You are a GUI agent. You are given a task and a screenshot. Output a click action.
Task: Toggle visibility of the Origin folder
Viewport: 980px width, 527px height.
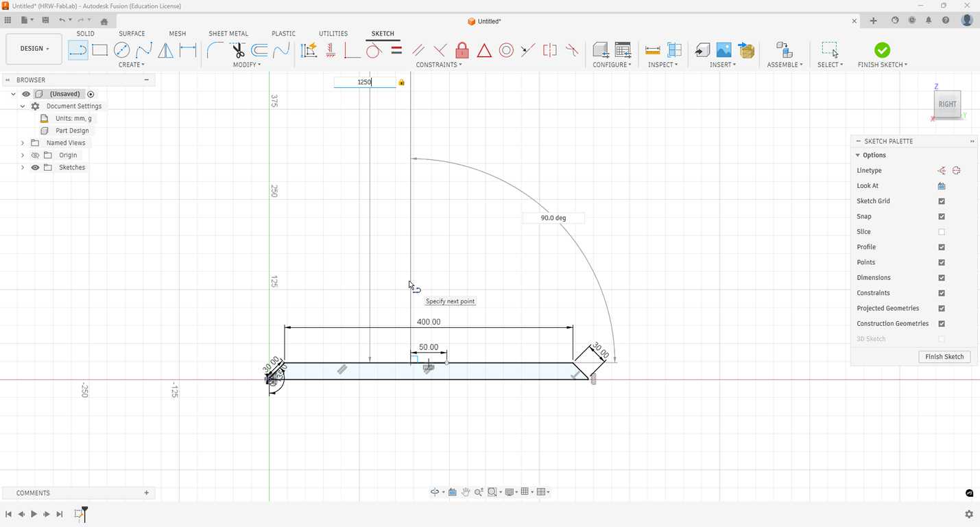(x=35, y=156)
